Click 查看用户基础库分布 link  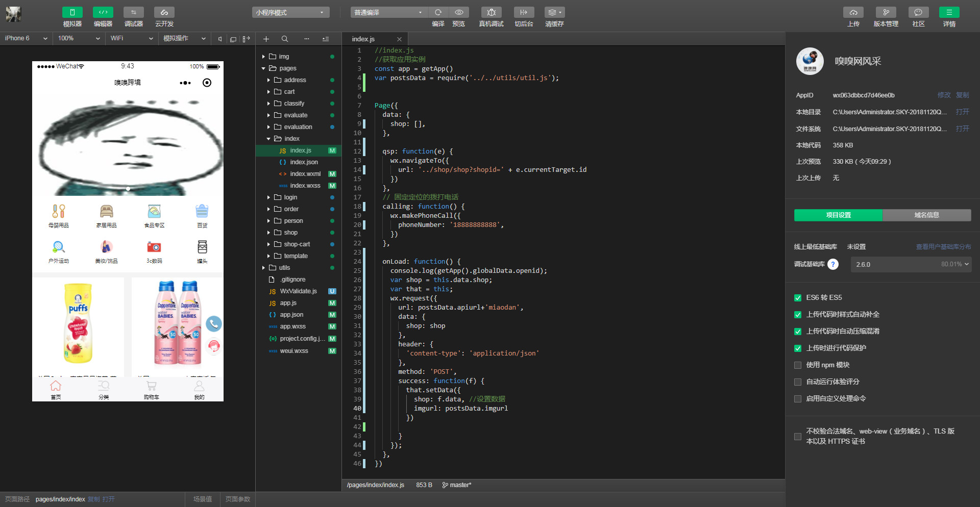[x=943, y=247]
